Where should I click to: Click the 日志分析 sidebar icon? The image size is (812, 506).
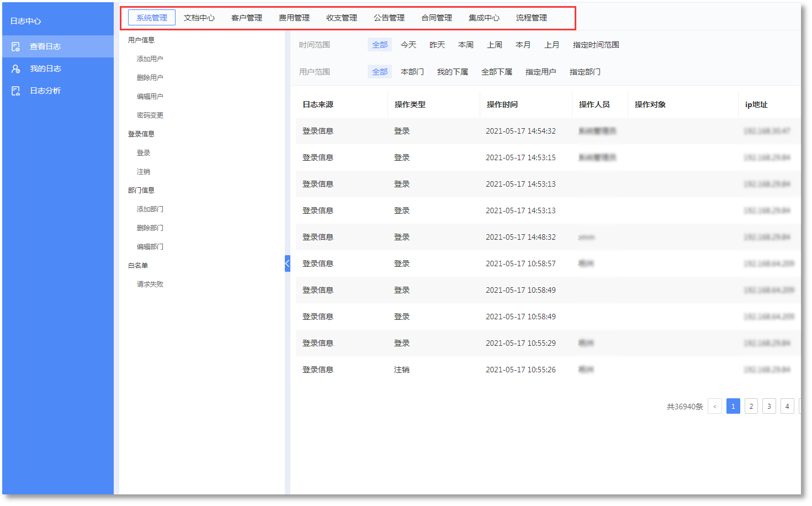click(x=15, y=91)
